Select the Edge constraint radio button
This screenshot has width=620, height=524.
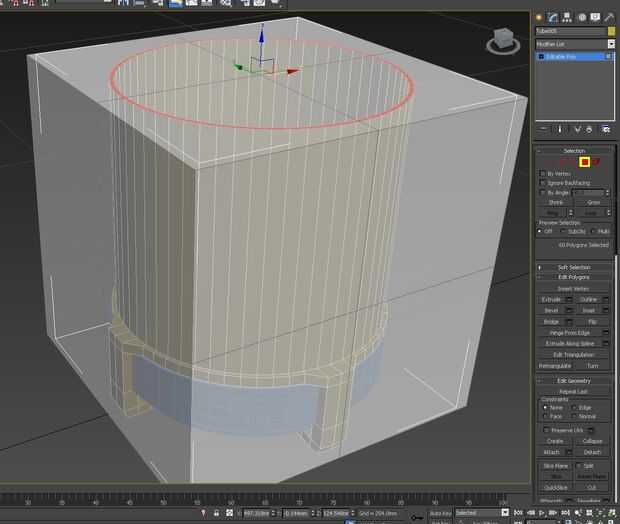click(x=574, y=407)
